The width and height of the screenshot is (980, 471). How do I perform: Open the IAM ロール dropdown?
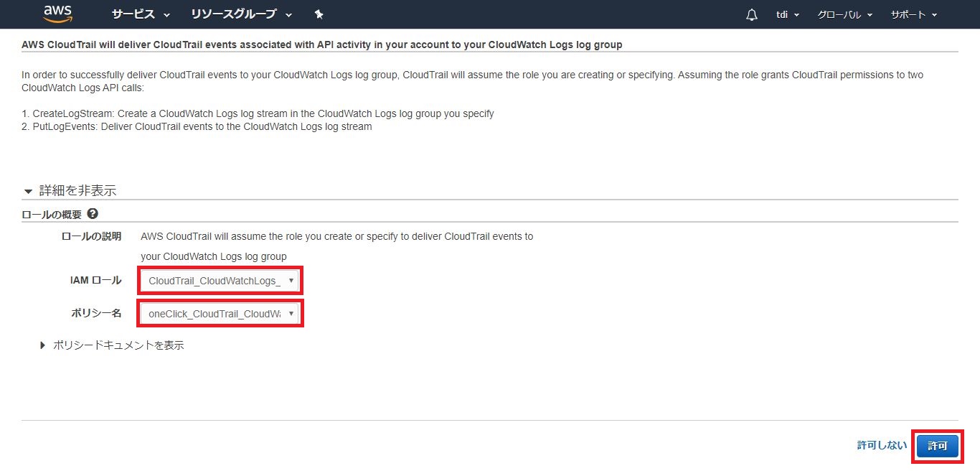tap(220, 281)
